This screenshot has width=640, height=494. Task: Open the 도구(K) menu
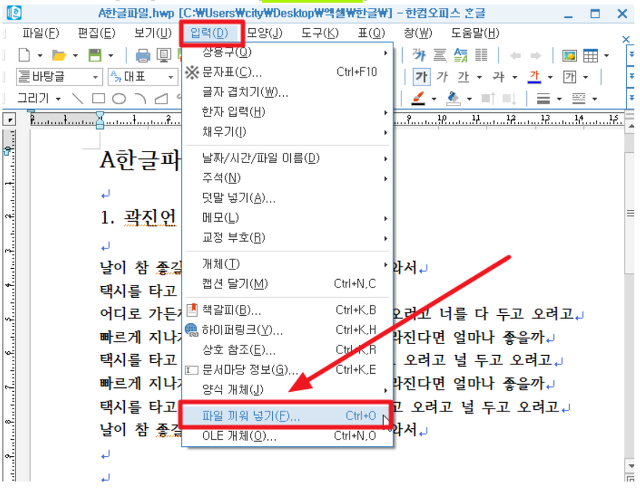320,33
